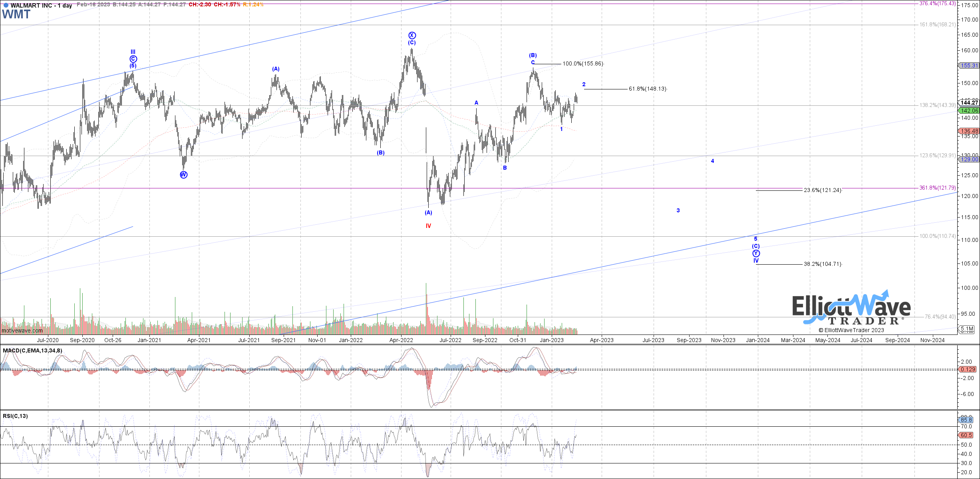Select the (C) label beneath circled X

pos(412,43)
